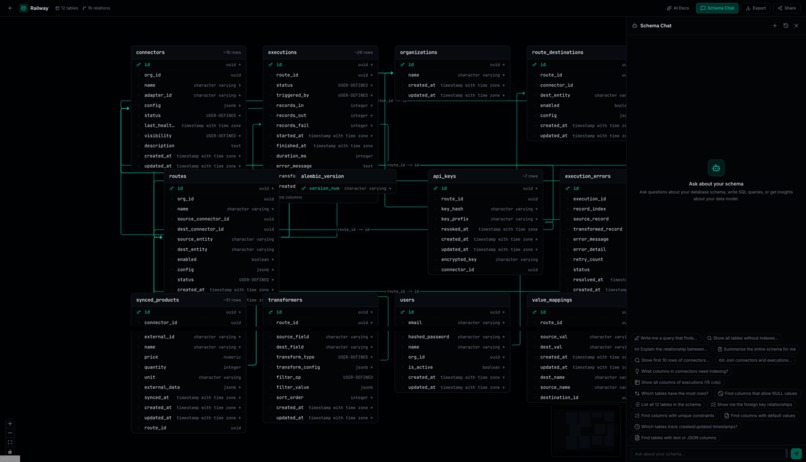Zoom in on the diagram canvas

(x=10, y=424)
